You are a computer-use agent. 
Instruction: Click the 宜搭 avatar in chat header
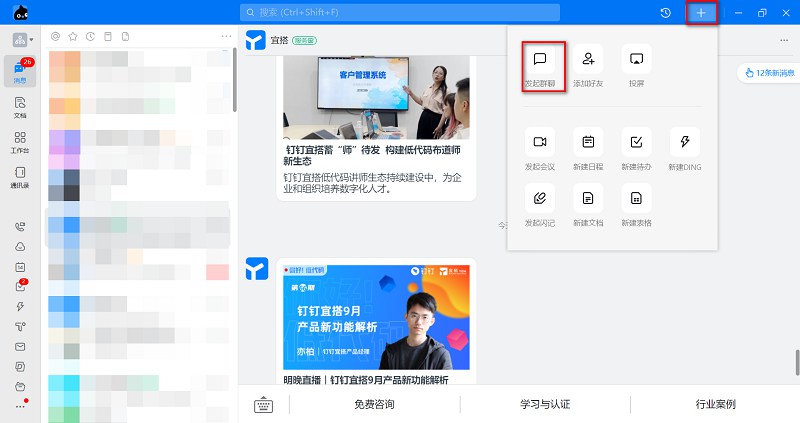point(256,40)
